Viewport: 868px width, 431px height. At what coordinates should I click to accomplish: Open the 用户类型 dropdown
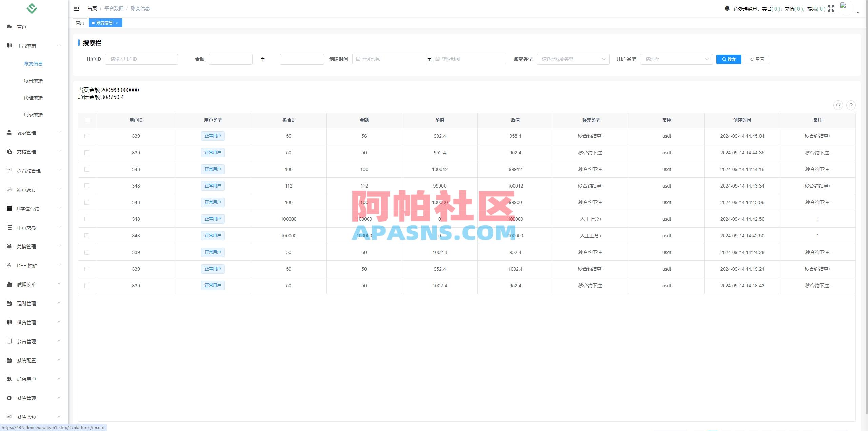[x=676, y=59]
